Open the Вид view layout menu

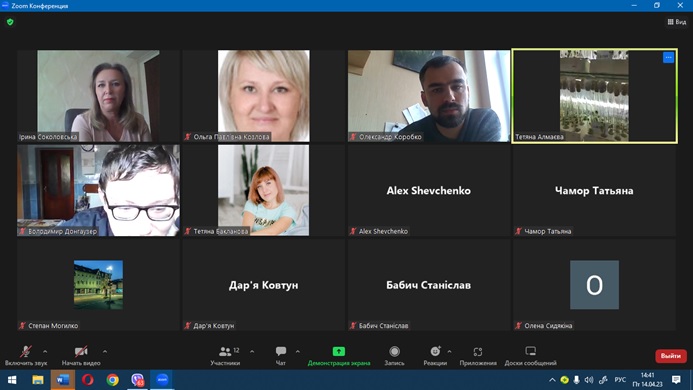point(677,22)
